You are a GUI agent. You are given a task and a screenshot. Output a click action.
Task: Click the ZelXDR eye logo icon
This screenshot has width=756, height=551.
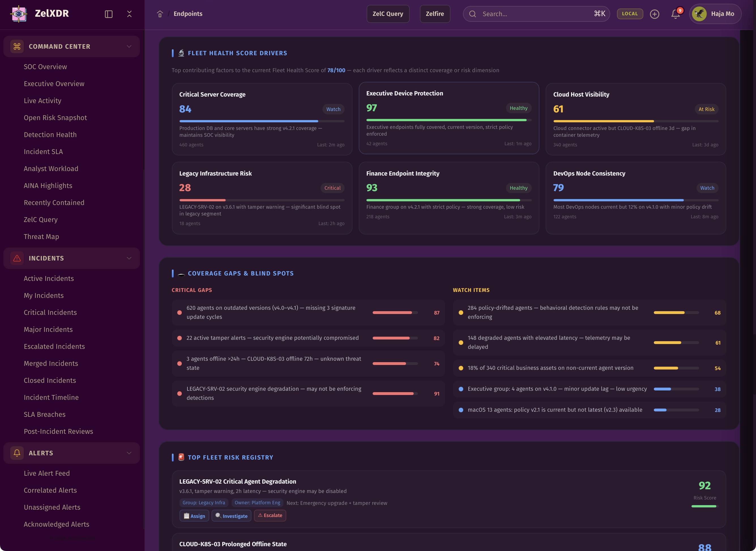[19, 14]
